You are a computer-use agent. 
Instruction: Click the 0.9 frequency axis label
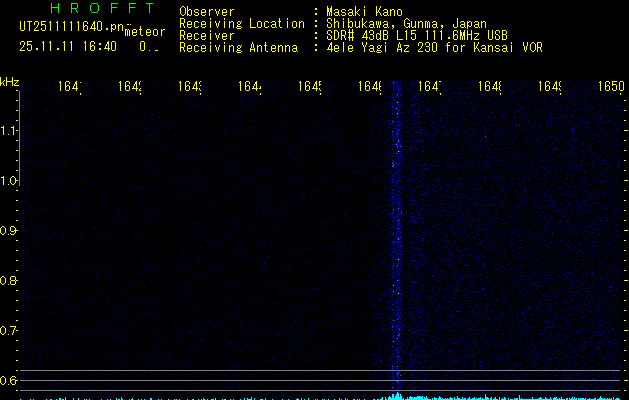[x=7, y=231]
